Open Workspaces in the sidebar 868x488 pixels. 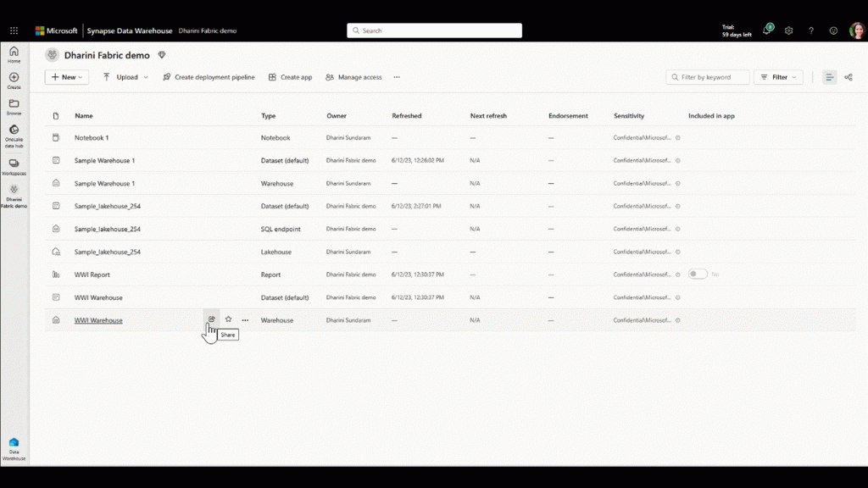(x=14, y=167)
